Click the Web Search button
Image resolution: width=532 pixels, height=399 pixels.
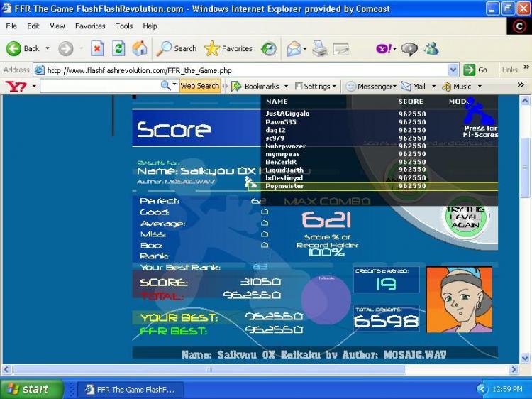(200, 86)
